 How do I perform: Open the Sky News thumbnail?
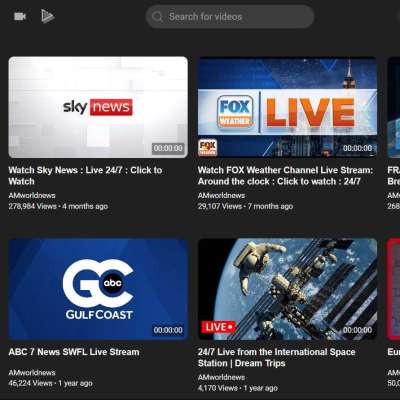98,107
